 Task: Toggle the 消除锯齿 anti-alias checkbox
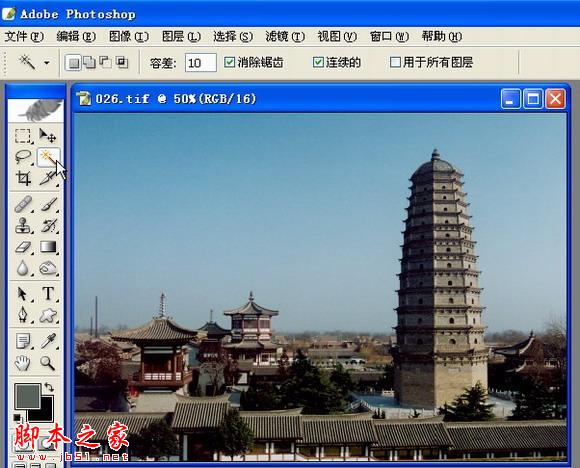point(230,62)
